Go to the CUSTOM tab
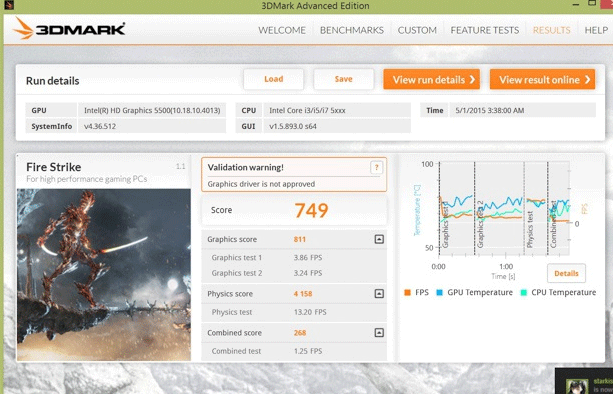Screen dimensions: 613x394 coord(417,30)
